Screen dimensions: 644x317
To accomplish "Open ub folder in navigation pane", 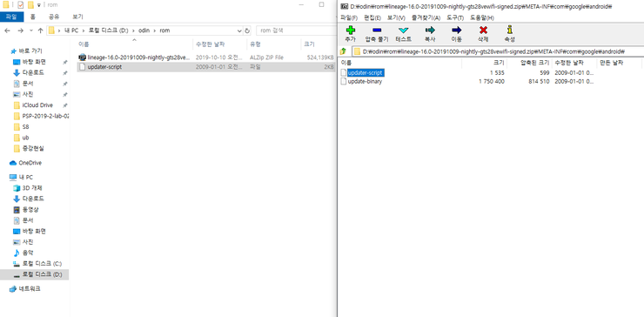I will pyautogui.click(x=25, y=138).
